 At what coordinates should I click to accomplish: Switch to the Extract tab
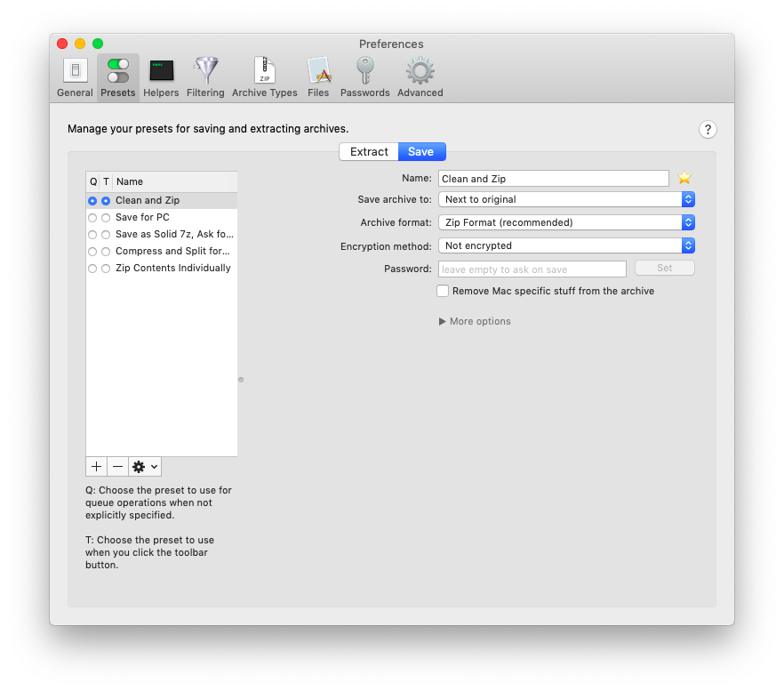369,151
